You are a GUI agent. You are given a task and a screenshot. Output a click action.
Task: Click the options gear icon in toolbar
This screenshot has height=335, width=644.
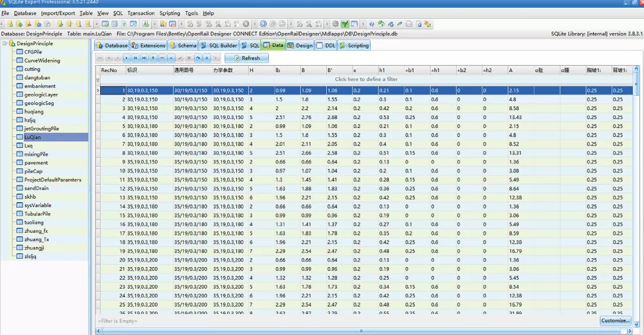tap(336, 24)
